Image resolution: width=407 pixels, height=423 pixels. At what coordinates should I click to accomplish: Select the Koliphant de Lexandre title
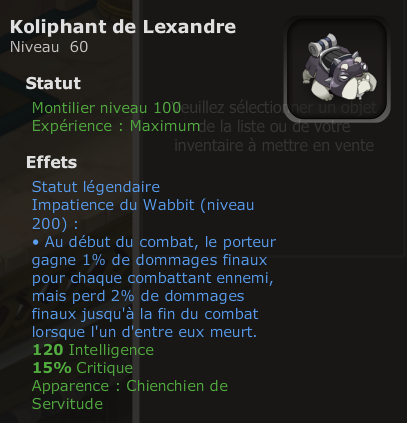pyautogui.click(x=123, y=27)
